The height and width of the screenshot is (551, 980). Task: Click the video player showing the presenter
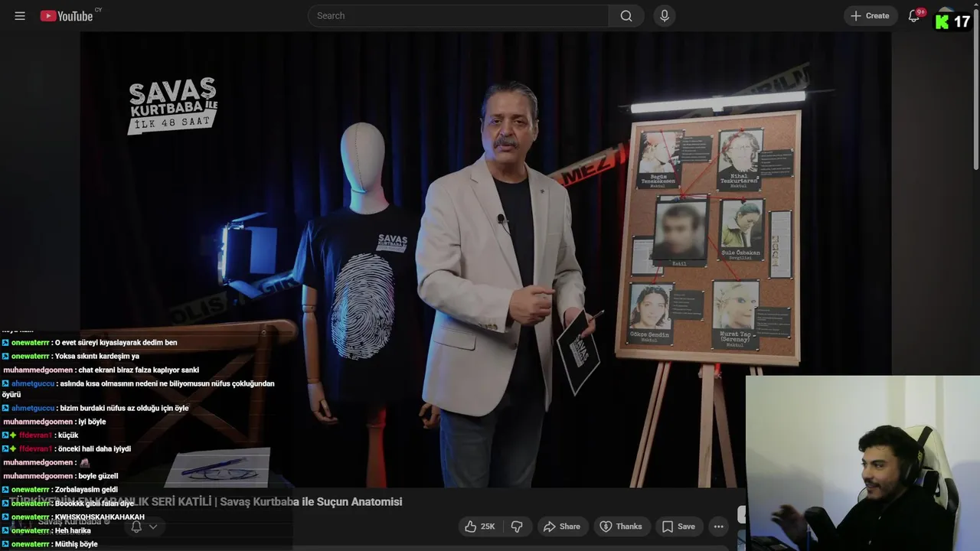[x=485, y=260]
